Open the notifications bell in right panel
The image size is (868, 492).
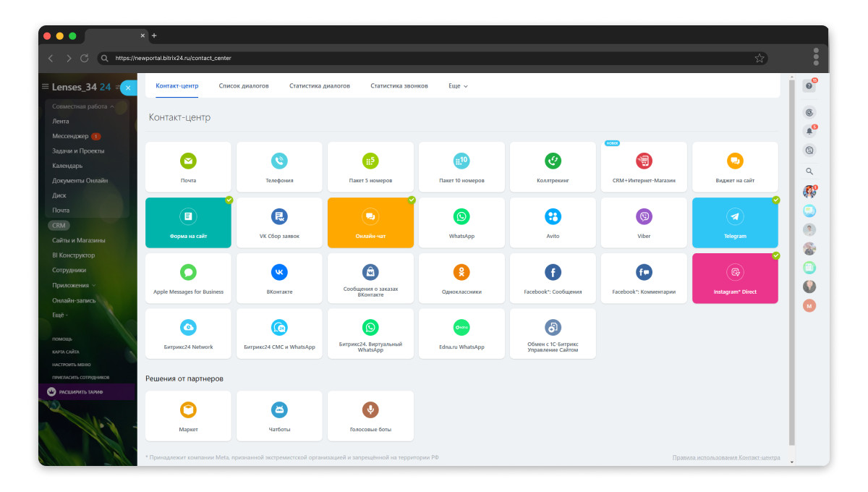pos(809,132)
